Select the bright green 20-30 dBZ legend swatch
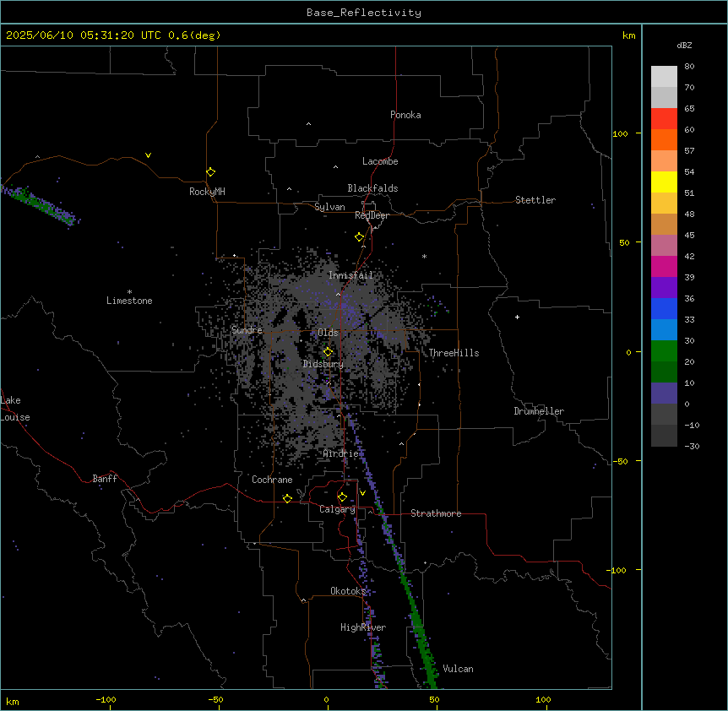728x711 pixels. coord(664,351)
